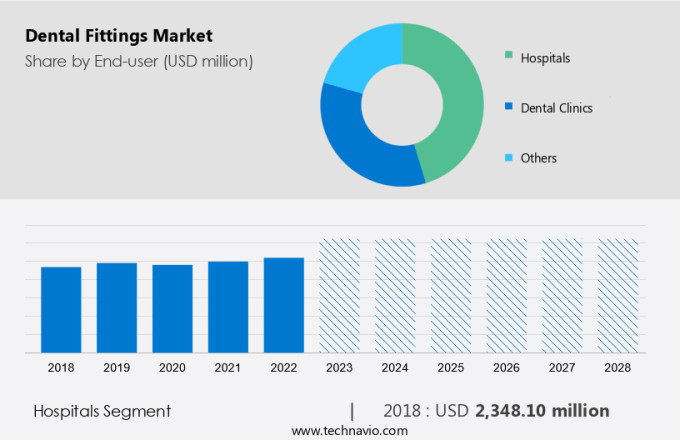
Task: Click the 2019 bar in chart
Action: [x=117, y=307]
